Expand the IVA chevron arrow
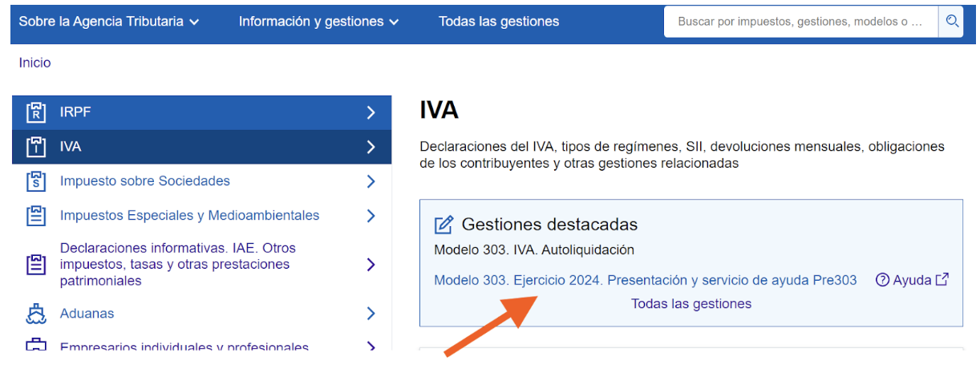This screenshot has height=369, width=980. click(x=371, y=147)
